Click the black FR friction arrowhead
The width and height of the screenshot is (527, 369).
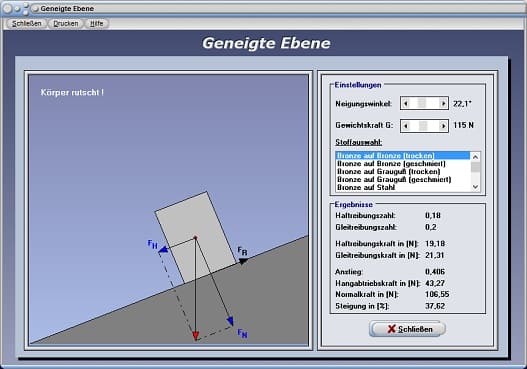tap(244, 261)
